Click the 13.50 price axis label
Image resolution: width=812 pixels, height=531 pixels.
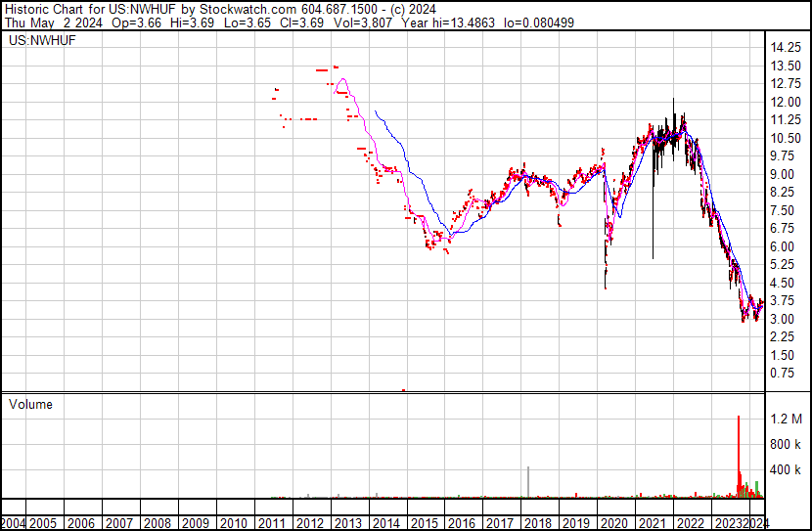point(786,66)
